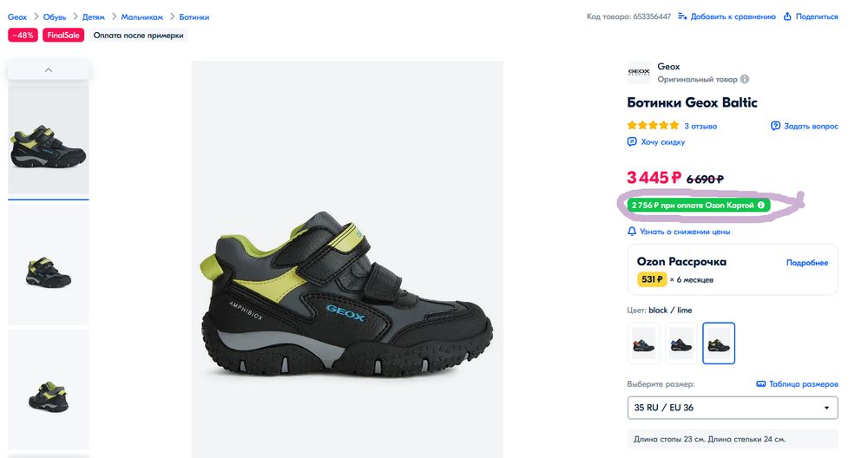This screenshot has height=458, width=868.
Task: Click the 'FinalSale' badge
Action: 63,36
